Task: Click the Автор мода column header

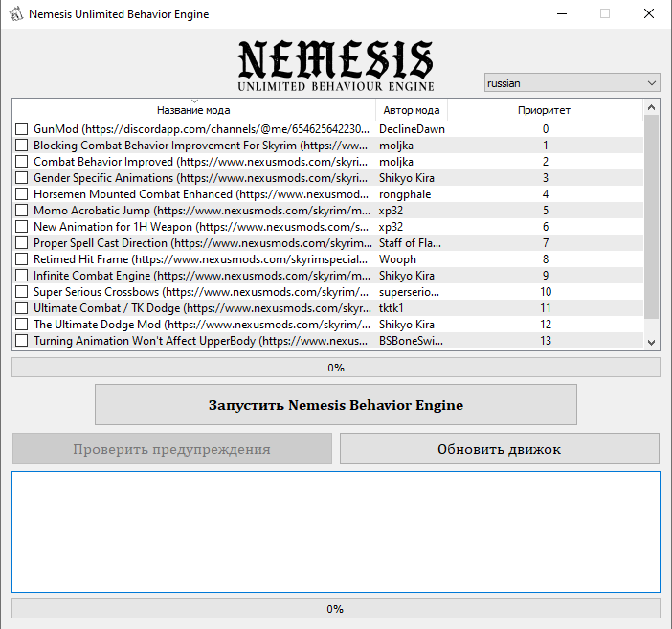Action: pyautogui.click(x=411, y=110)
